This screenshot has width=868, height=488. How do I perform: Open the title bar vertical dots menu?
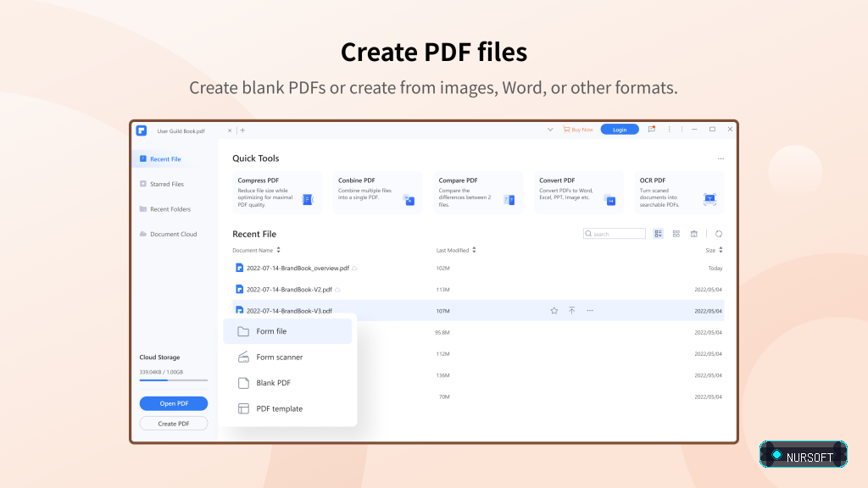670,130
